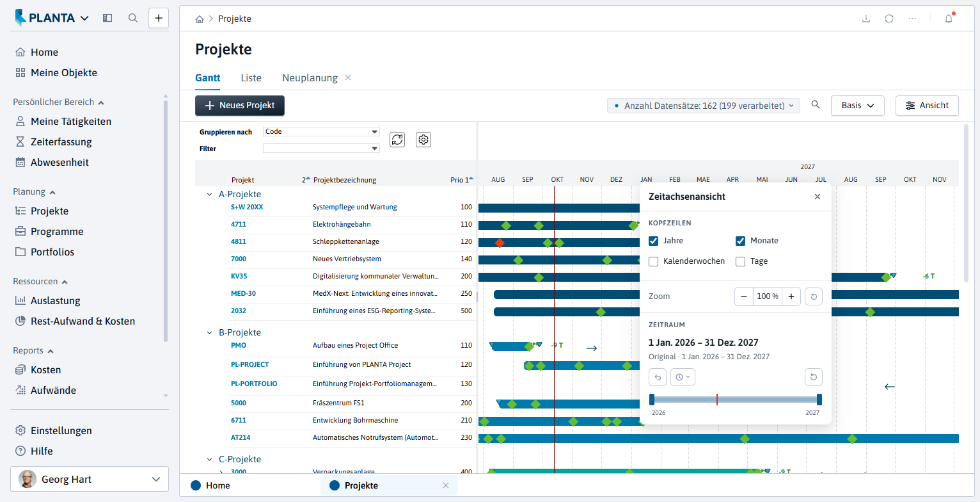
Task: Close the Zeitachsenansicht panel
Action: point(818,197)
